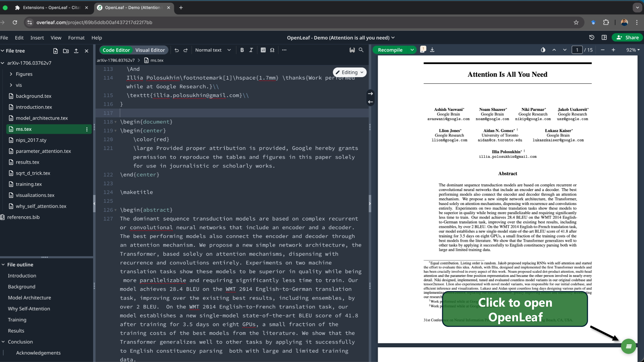
Task: Click the Recompile button
Action: [x=390, y=50]
